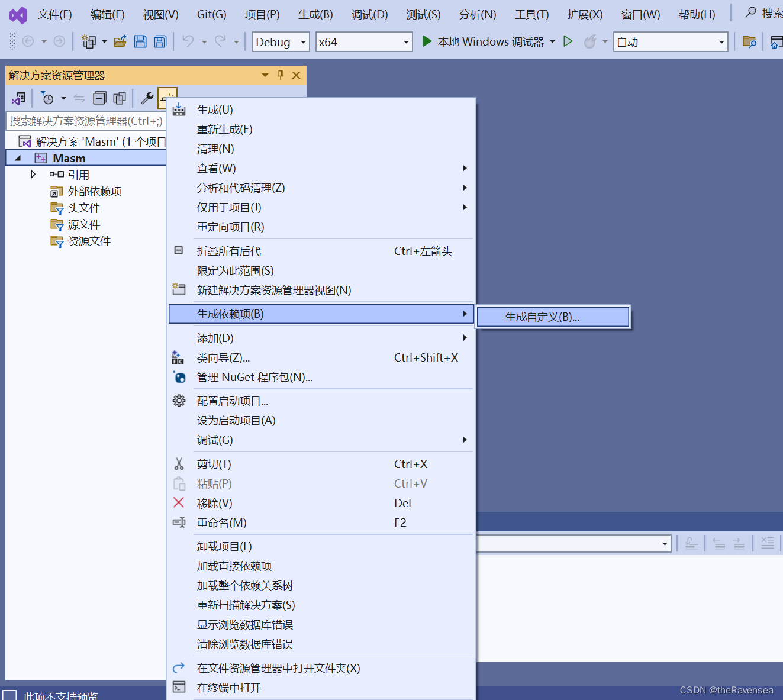Pin the Solution Explorer panel
The width and height of the screenshot is (783, 700).
click(x=280, y=75)
